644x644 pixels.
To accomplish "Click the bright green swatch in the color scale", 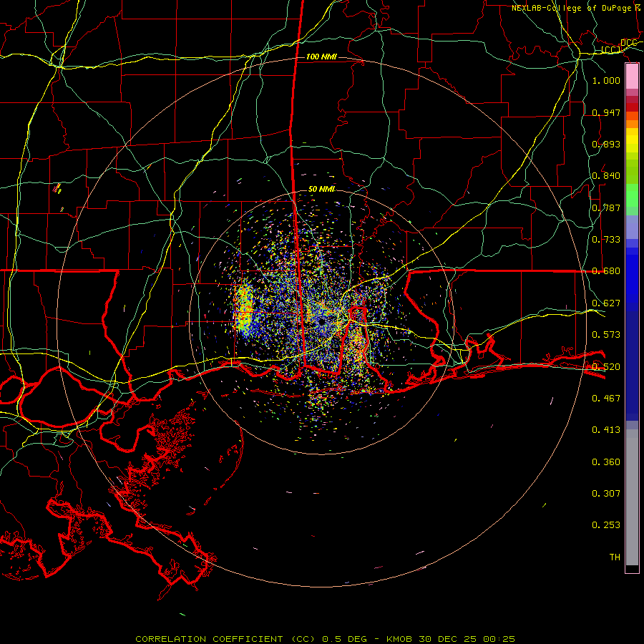I will (x=632, y=195).
